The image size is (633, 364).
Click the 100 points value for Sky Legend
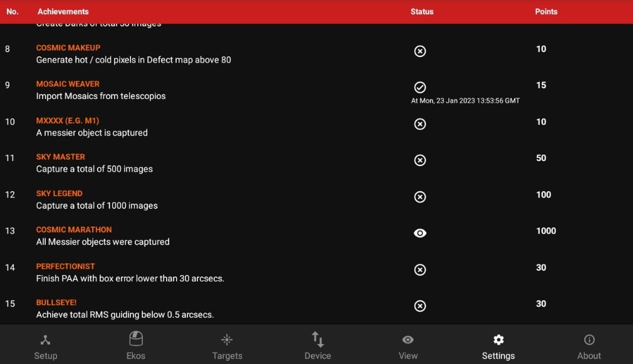coord(543,194)
